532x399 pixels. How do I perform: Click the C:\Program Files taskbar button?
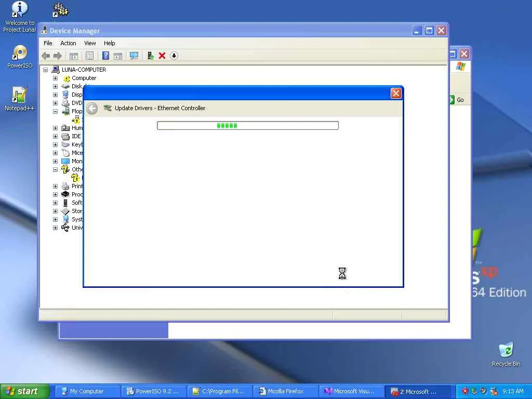click(219, 391)
